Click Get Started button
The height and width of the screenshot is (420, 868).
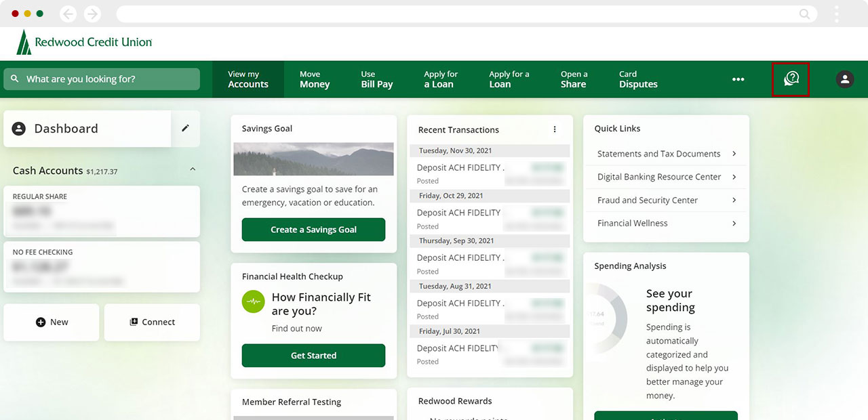click(313, 356)
